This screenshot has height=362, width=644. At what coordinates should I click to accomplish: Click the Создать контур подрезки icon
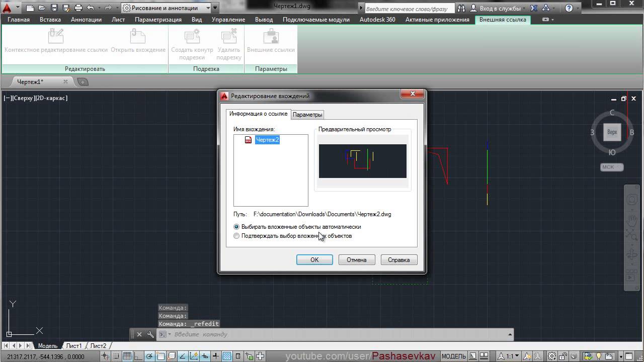[192, 36]
